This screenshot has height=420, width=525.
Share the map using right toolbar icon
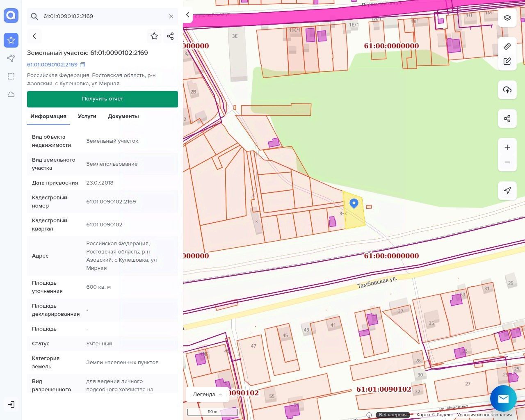pyautogui.click(x=507, y=119)
